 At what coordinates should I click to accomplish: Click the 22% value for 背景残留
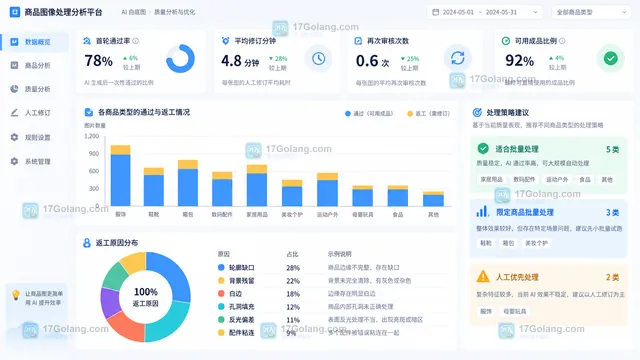pyautogui.click(x=293, y=281)
